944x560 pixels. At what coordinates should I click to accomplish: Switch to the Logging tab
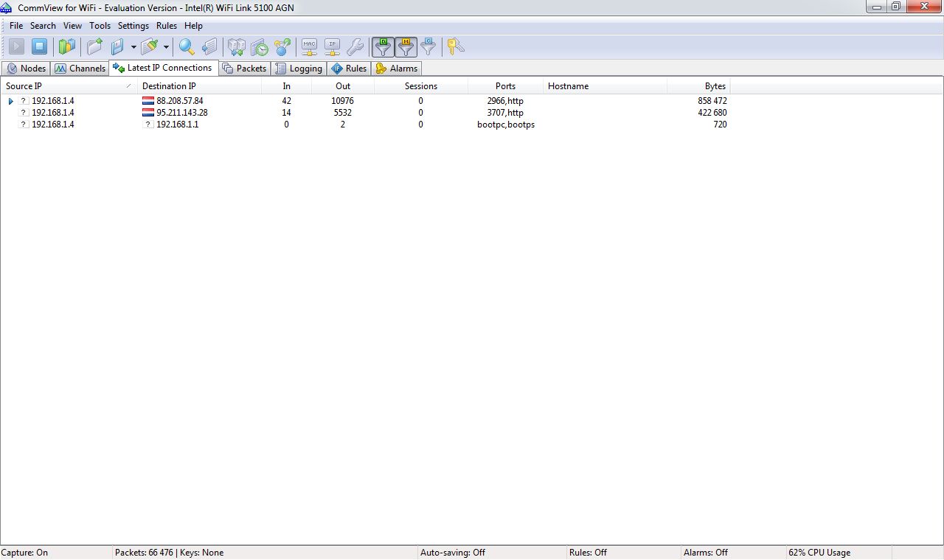click(x=299, y=69)
